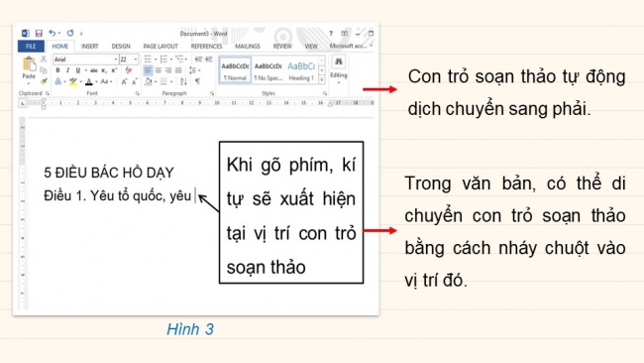
Task: Select the Format Painter brush icon
Action: pyautogui.click(x=44, y=81)
